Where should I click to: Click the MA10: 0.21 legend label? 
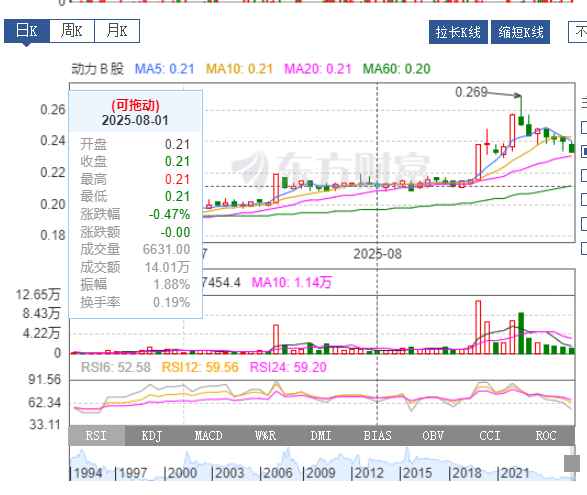[x=239, y=69]
